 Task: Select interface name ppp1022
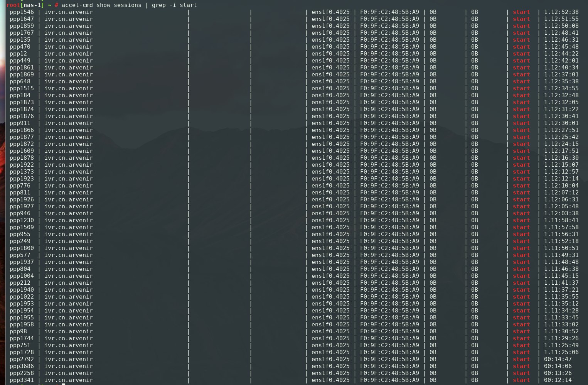click(22, 297)
